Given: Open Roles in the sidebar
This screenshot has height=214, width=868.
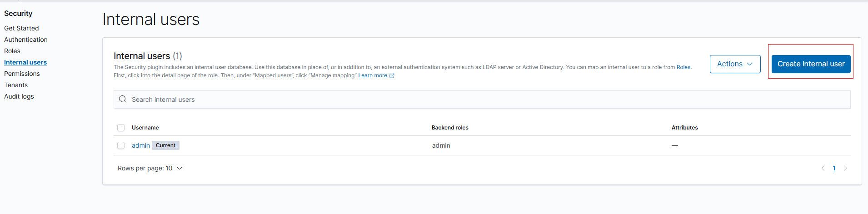Looking at the screenshot, I should [12, 51].
